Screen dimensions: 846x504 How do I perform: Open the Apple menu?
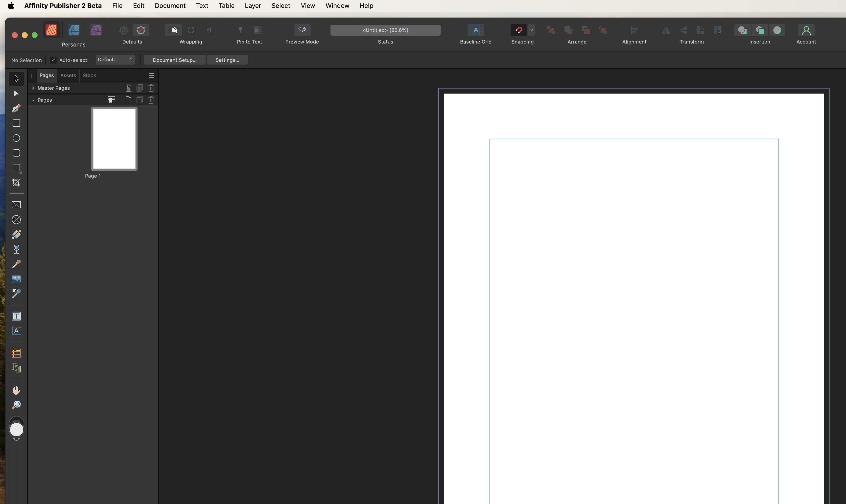[x=11, y=6]
